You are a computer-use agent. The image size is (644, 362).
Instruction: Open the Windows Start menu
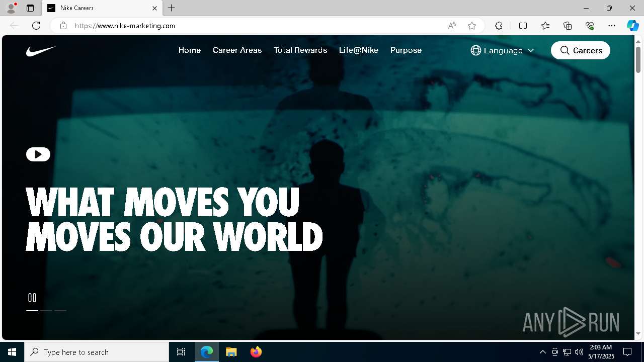pyautogui.click(x=12, y=352)
